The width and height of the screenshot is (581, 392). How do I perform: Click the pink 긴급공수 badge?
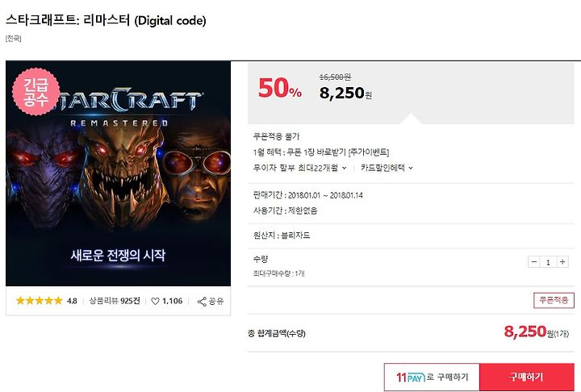tap(36, 91)
